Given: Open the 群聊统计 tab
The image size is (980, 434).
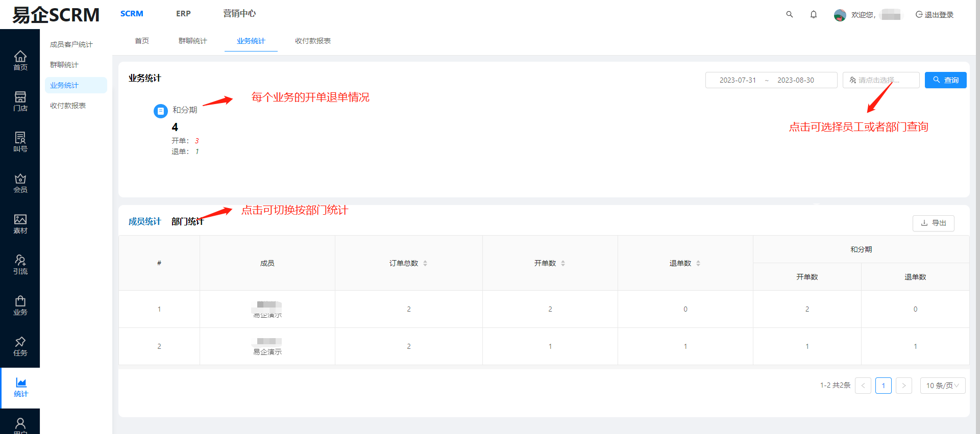Looking at the screenshot, I should click(193, 41).
